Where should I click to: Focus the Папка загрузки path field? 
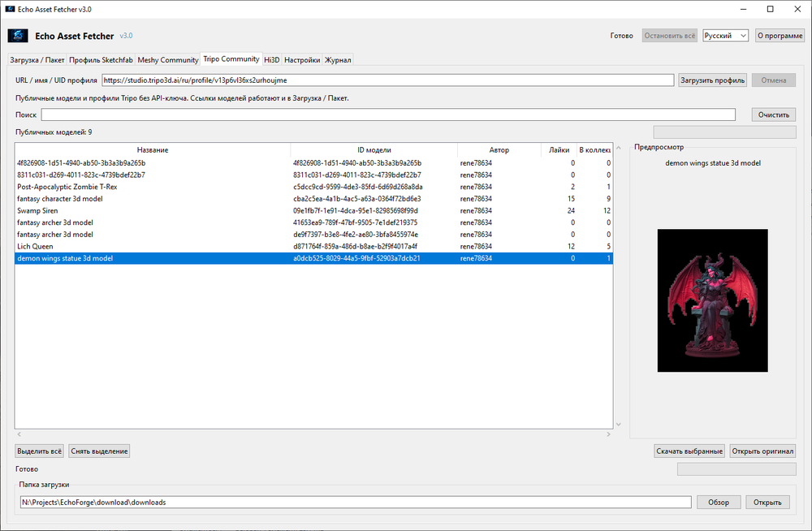pyautogui.click(x=356, y=502)
